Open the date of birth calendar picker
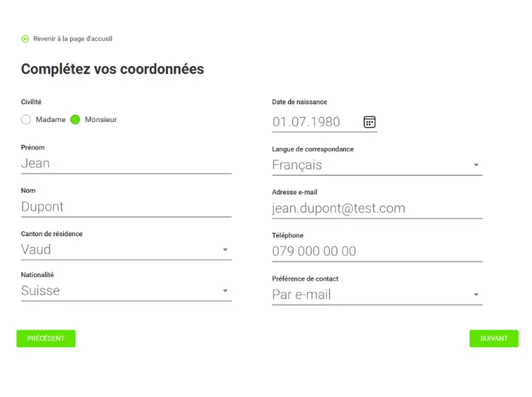This screenshot has width=532, height=397. click(x=369, y=122)
